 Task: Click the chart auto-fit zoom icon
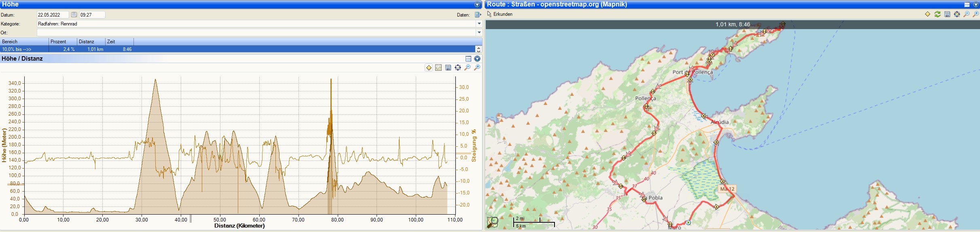(458, 67)
